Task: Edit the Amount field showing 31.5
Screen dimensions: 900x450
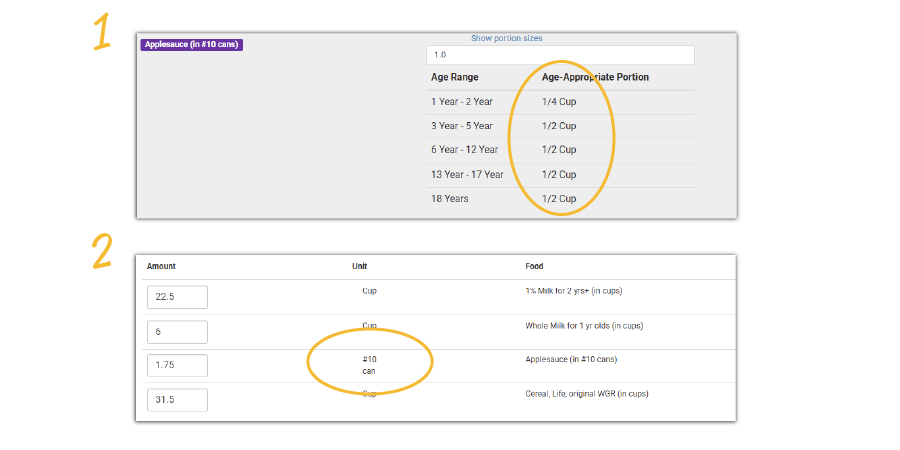Action: click(177, 400)
